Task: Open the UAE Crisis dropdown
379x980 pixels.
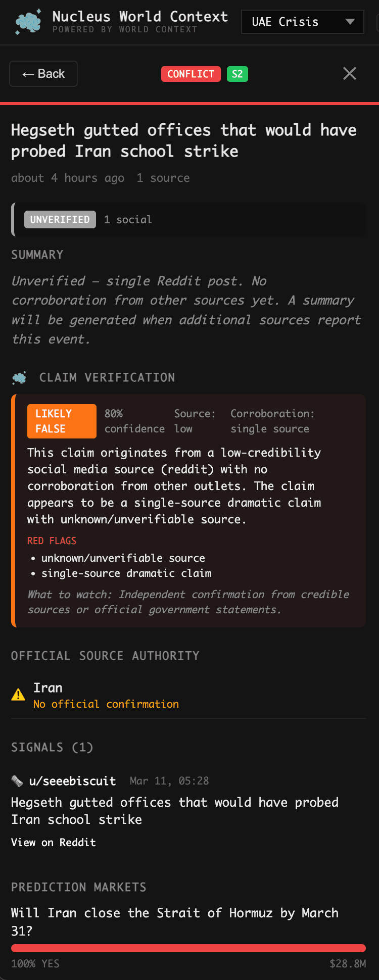Action: (302, 22)
